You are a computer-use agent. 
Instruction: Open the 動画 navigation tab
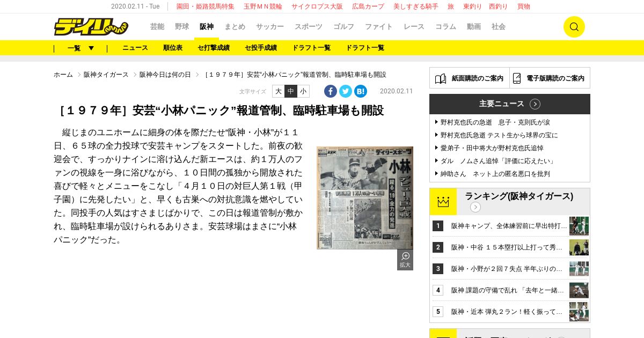tap(474, 26)
